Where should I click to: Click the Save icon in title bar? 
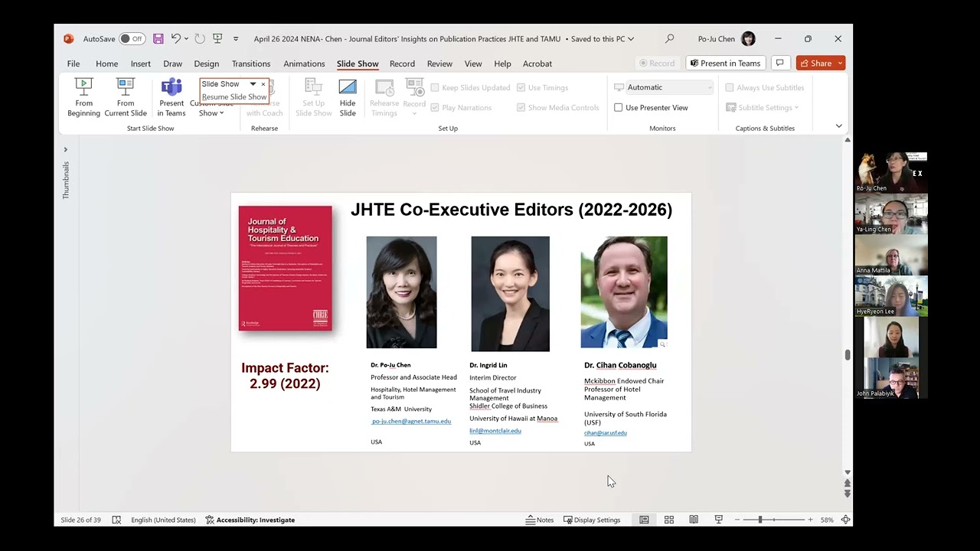coord(158,38)
